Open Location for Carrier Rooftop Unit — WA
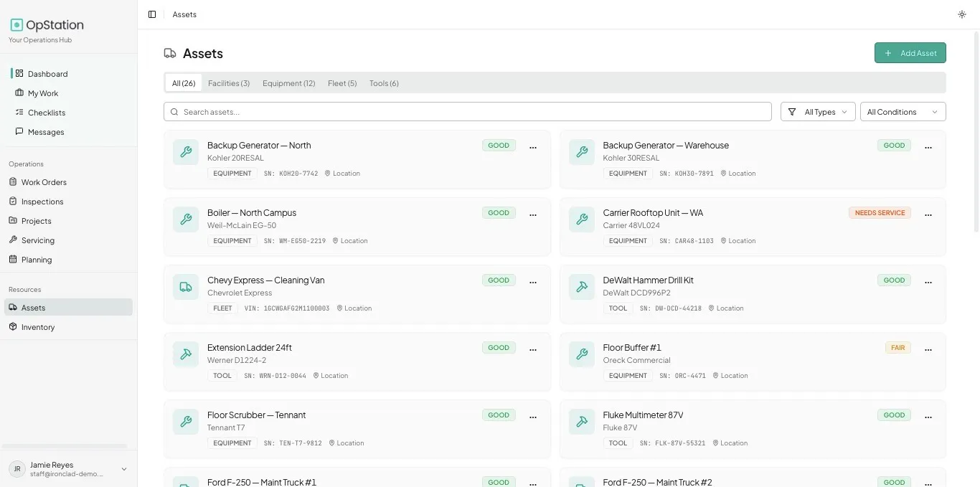 pos(738,241)
